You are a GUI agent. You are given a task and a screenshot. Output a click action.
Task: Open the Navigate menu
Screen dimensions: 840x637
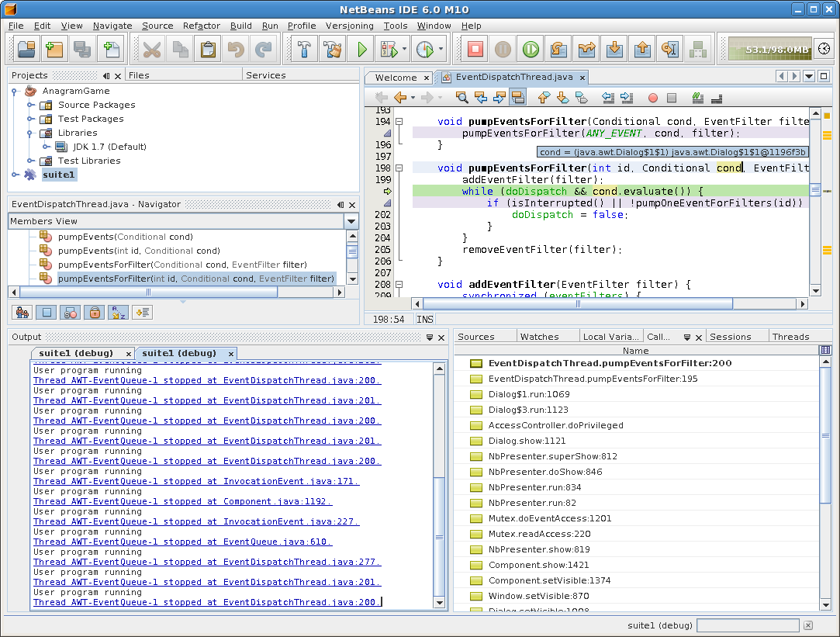112,26
